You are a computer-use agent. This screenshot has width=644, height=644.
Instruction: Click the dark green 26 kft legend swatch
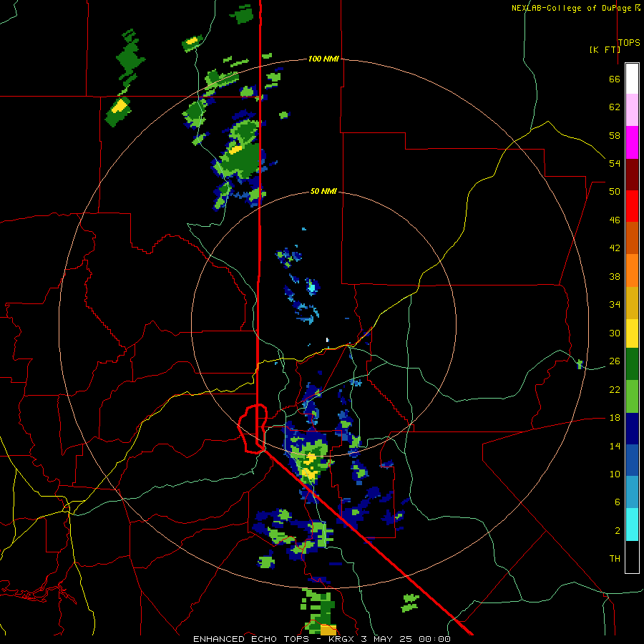632,364
